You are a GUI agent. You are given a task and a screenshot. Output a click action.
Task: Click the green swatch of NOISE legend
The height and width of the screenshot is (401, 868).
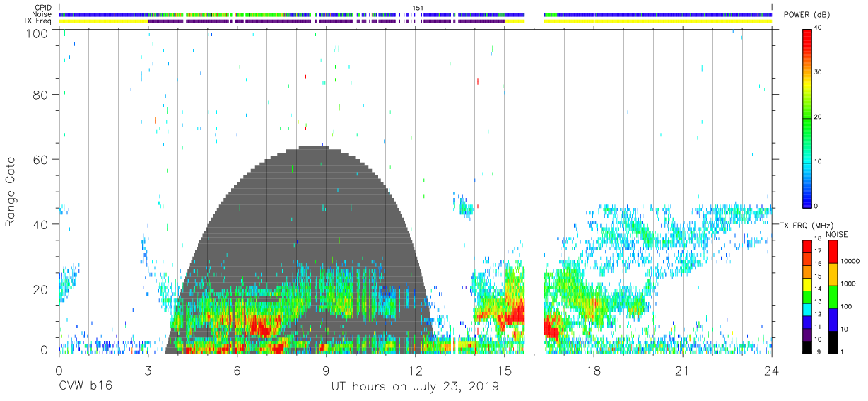[832, 297]
